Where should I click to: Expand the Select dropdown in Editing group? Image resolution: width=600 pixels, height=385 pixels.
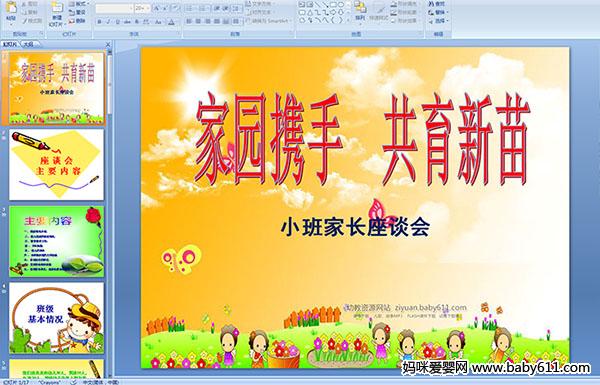[439, 21]
